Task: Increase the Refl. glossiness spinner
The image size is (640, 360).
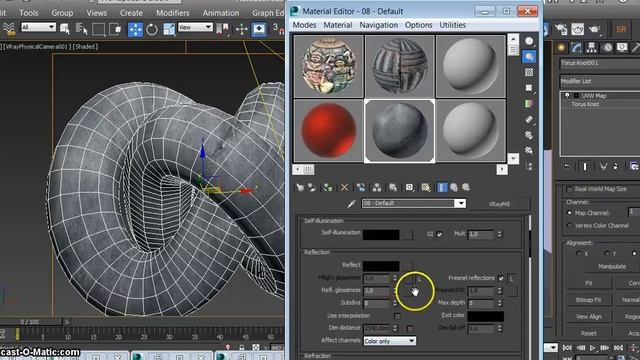Action: [395, 289]
